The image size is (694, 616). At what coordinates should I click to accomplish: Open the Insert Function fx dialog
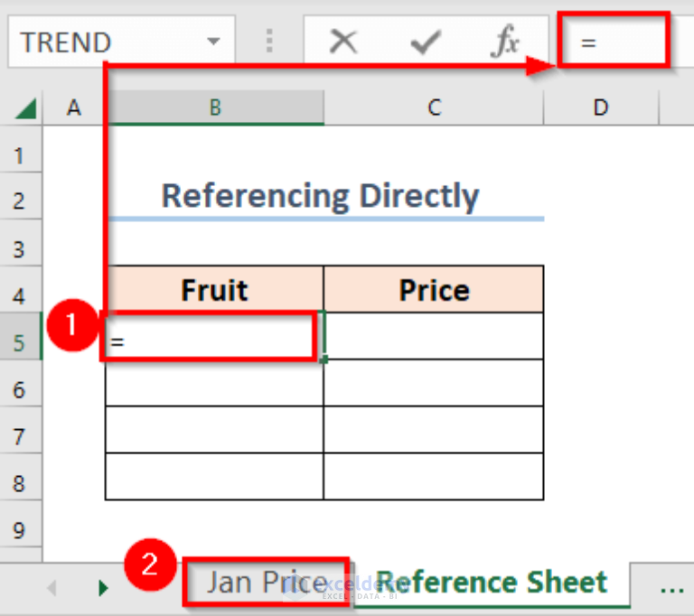(505, 42)
